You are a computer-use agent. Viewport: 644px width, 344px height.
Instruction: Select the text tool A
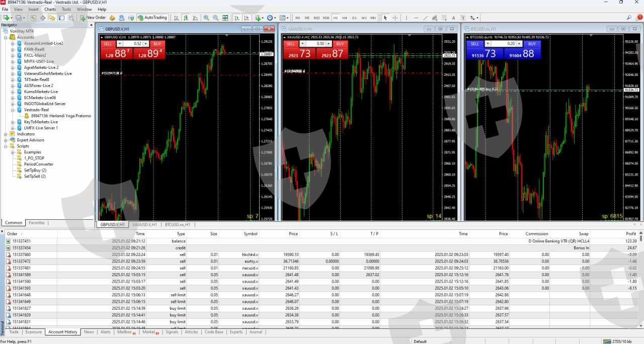click(453, 18)
